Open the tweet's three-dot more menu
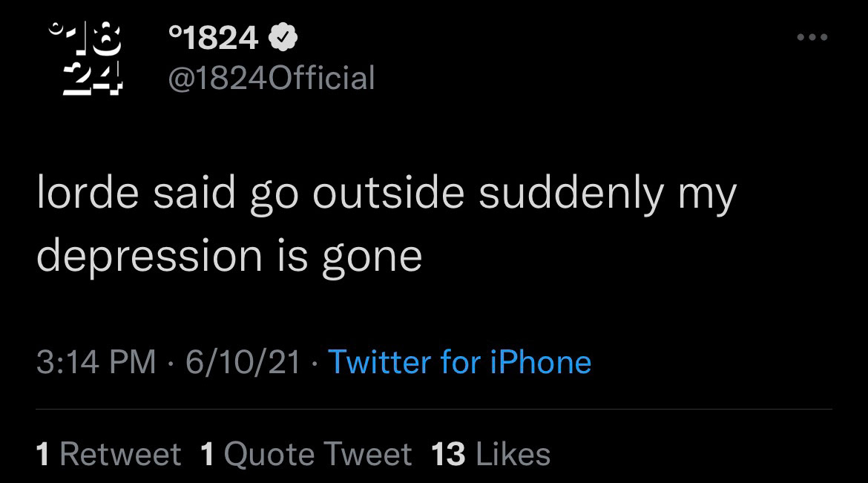Viewport: 868px width, 483px height. 812,37
